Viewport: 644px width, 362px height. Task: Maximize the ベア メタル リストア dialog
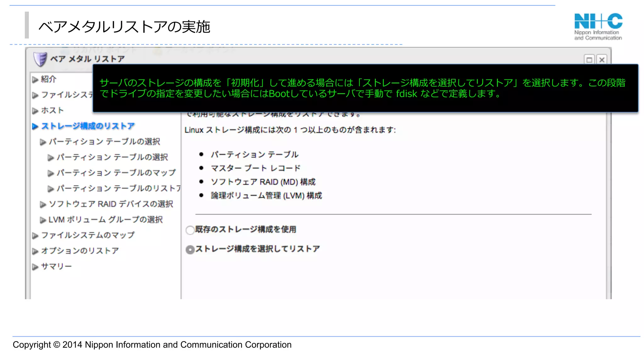click(x=589, y=60)
